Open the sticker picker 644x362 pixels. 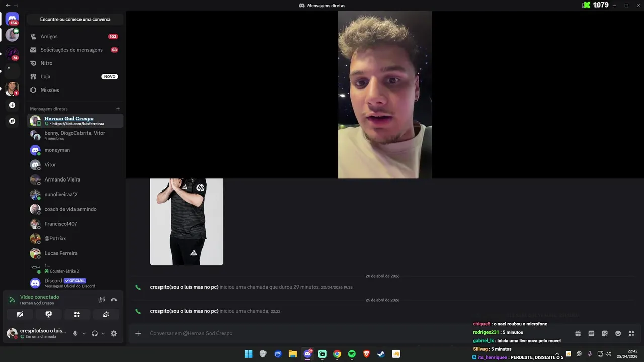(x=605, y=333)
